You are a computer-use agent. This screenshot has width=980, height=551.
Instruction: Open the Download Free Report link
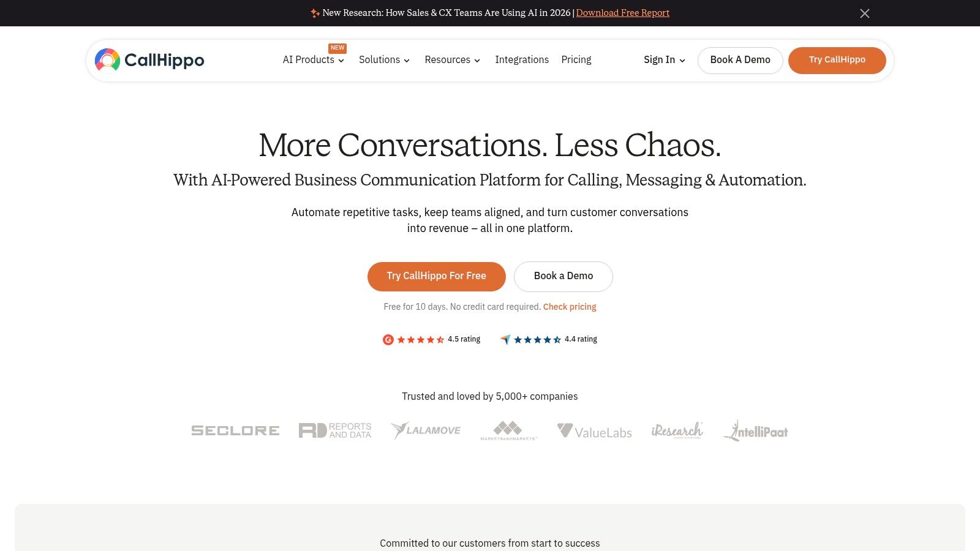[622, 13]
